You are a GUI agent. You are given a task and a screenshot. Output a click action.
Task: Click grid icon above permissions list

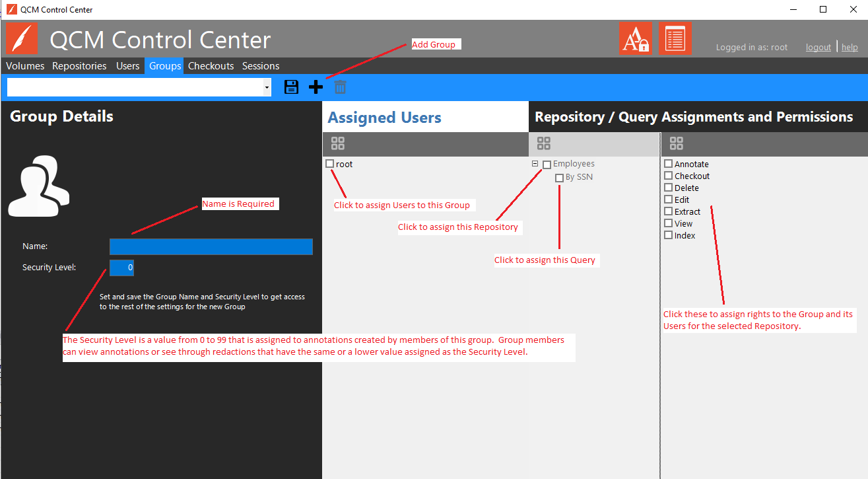click(x=677, y=143)
